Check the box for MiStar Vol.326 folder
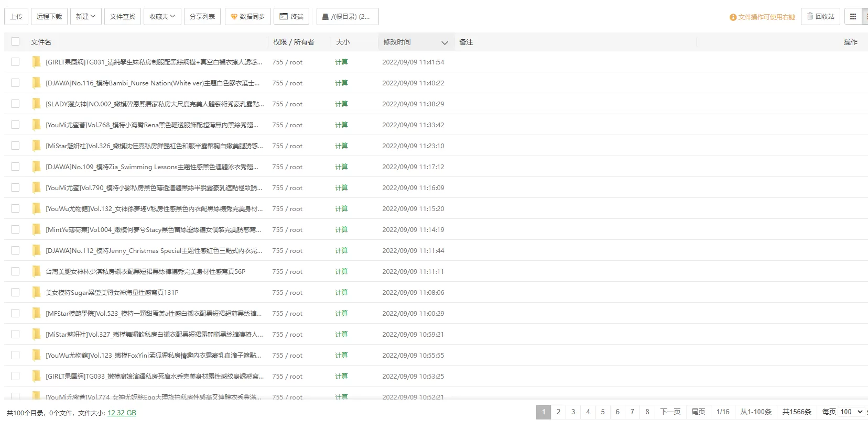868x431 pixels. coord(15,146)
